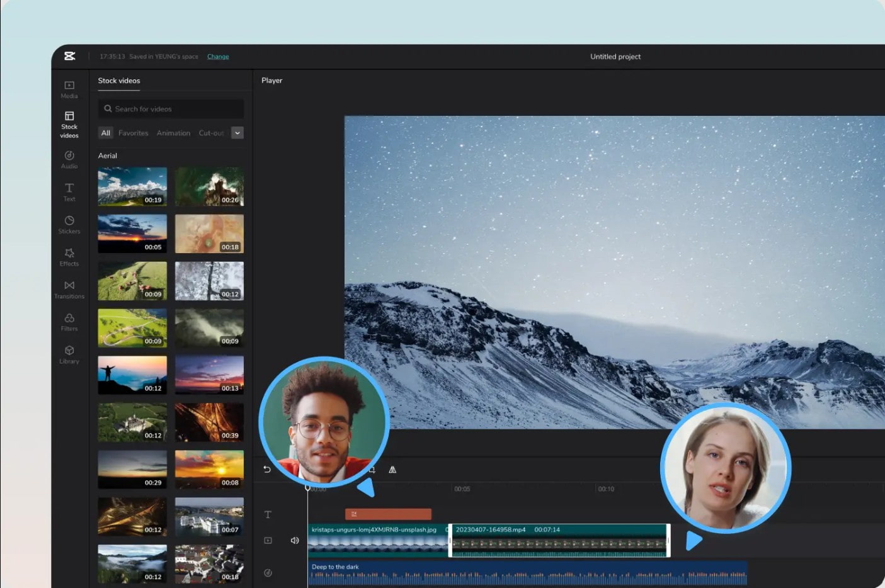Open the Effects panel

click(x=69, y=257)
